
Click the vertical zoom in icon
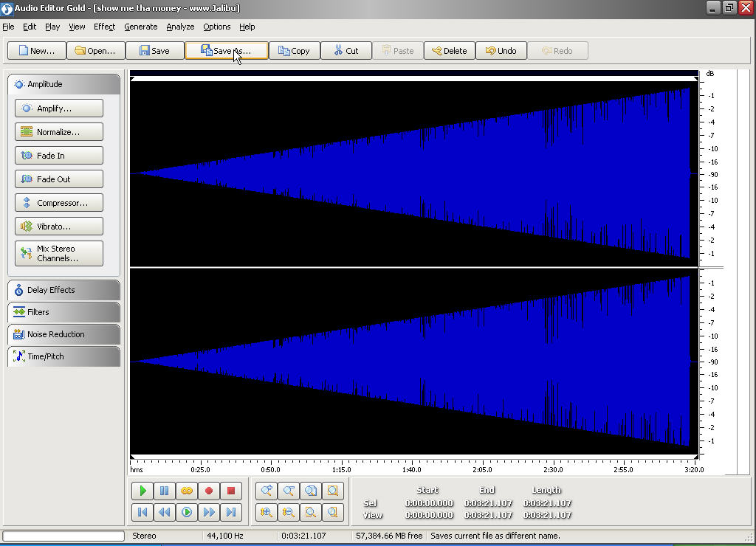click(x=267, y=512)
